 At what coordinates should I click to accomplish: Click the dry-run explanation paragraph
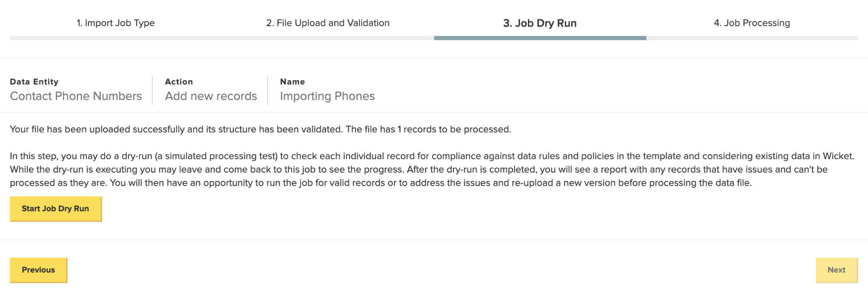click(432, 170)
